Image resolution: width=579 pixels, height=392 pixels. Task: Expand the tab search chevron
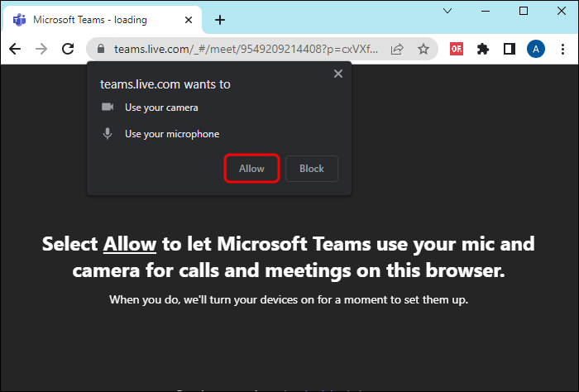point(447,11)
